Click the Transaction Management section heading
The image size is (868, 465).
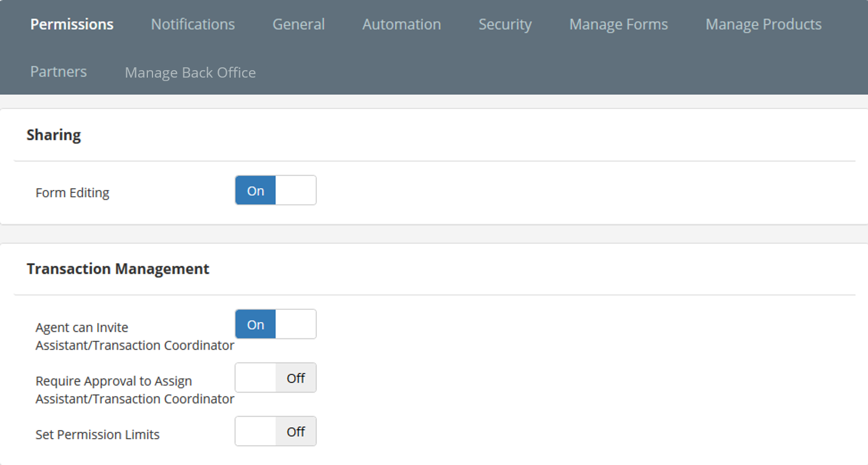(x=118, y=269)
